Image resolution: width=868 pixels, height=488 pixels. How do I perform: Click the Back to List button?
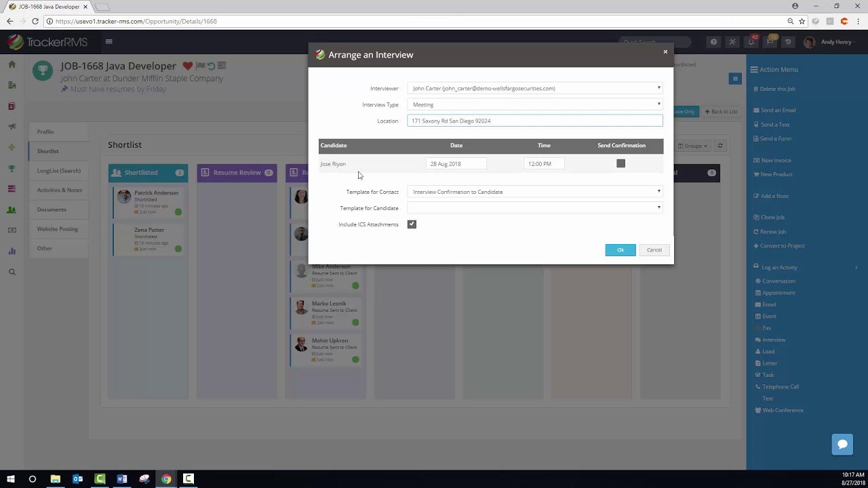click(721, 111)
